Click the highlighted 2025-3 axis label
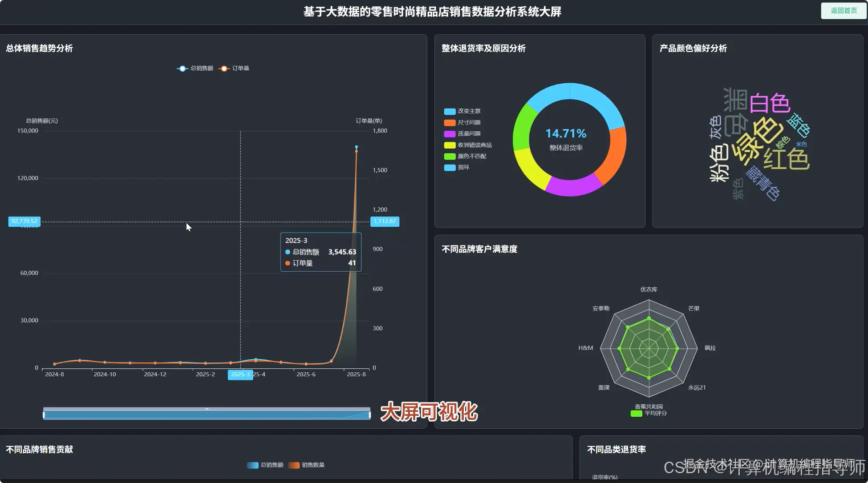This screenshot has width=868, height=483. [x=240, y=374]
